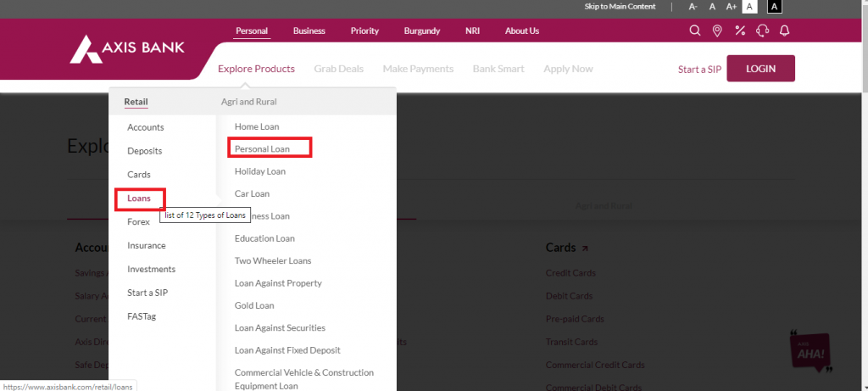Open Loan Against Securities link

280,328
